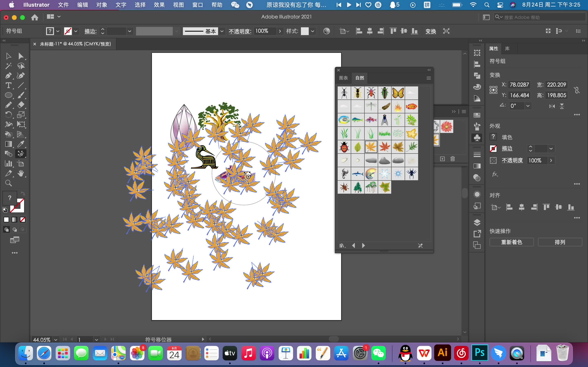Toggle the 不透明度 opacity checkbox
Image resolution: width=588 pixels, height=367 pixels.
493,160
